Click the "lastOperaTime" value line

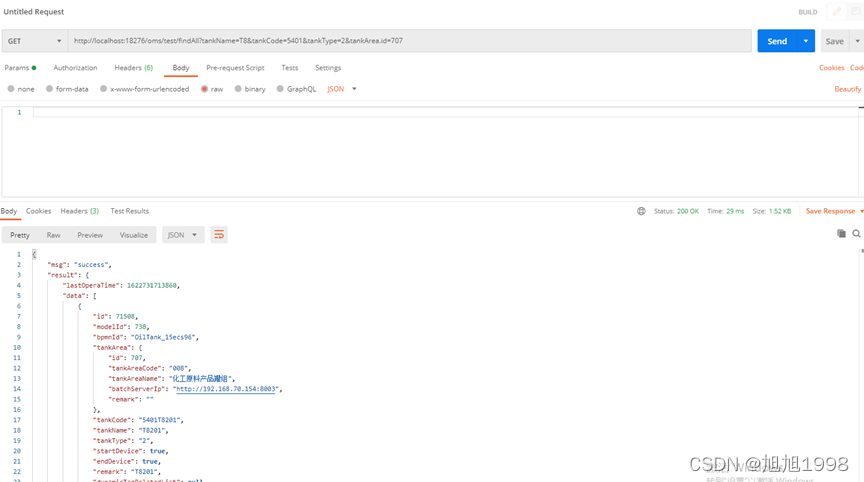point(122,285)
